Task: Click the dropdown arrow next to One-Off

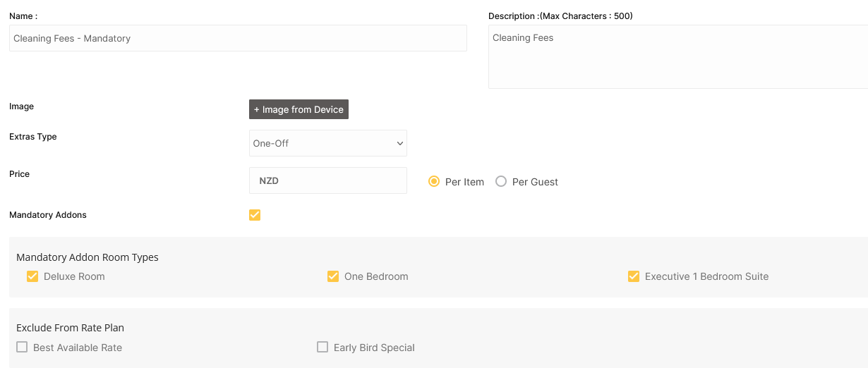Action: point(400,143)
